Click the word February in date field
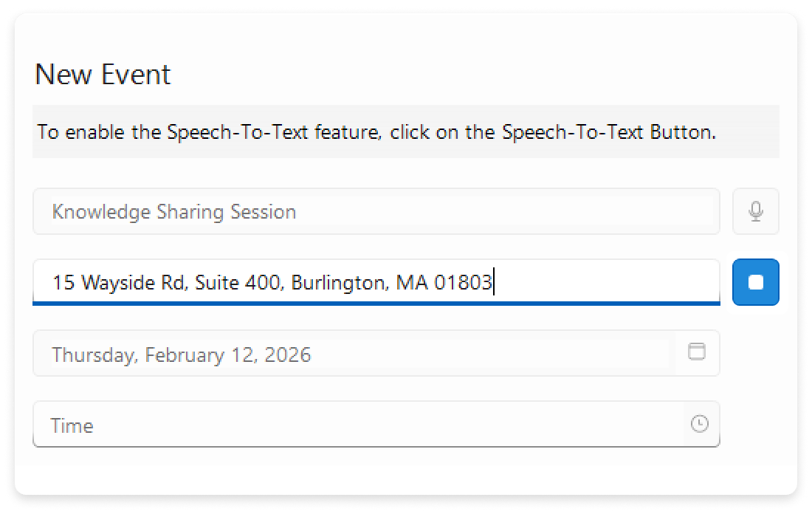Viewport: 812px width, 517px height. [176, 355]
